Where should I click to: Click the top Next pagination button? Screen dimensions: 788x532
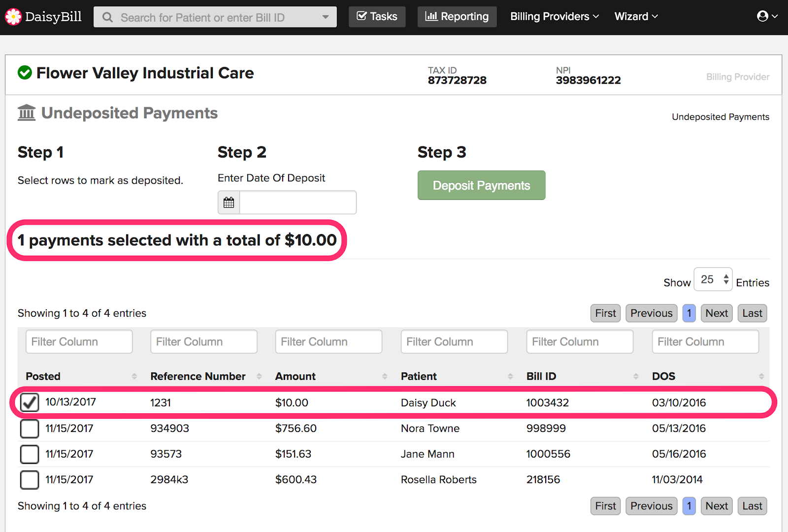[717, 313]
